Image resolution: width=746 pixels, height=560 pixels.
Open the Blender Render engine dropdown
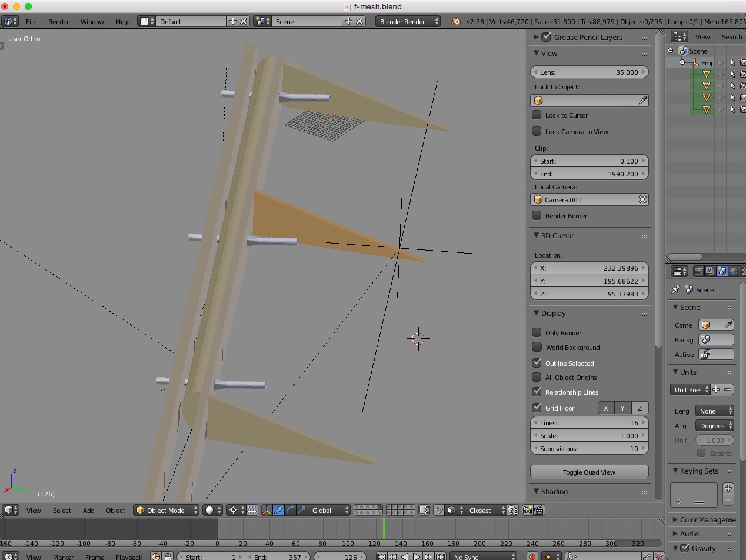click(x=408, y=21)
